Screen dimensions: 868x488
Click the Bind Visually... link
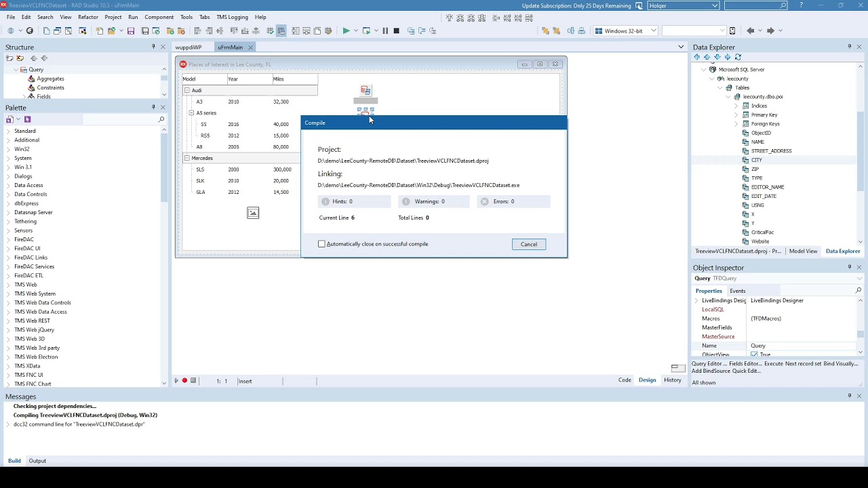pyautogui.click(x=841, y=364)
